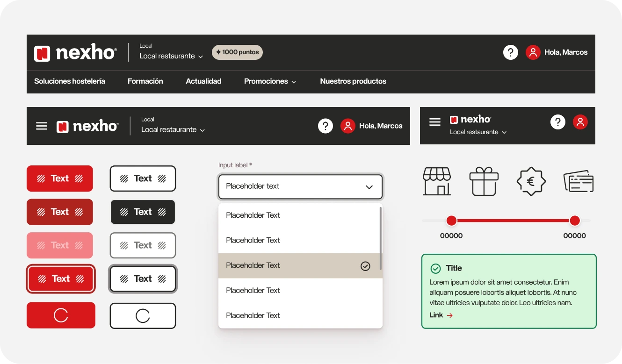Select the storefront shop icon

[437, 181]
